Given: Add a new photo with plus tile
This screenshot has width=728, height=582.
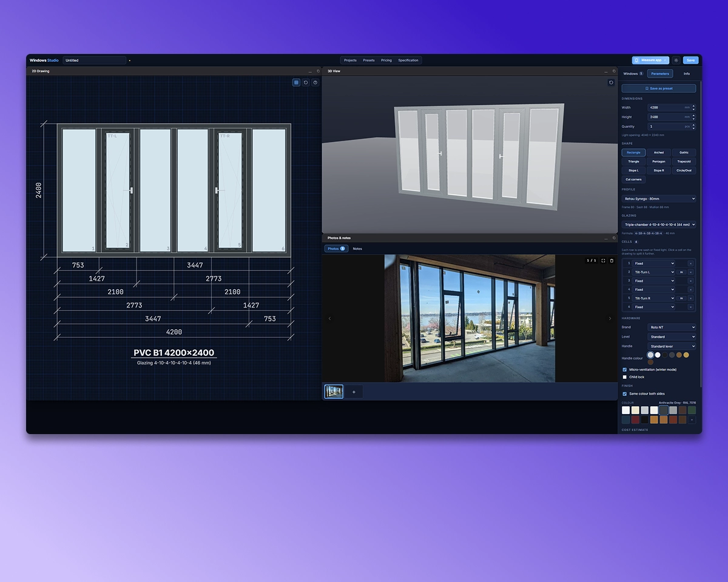Looking at the screenshot, I should 354,392.
